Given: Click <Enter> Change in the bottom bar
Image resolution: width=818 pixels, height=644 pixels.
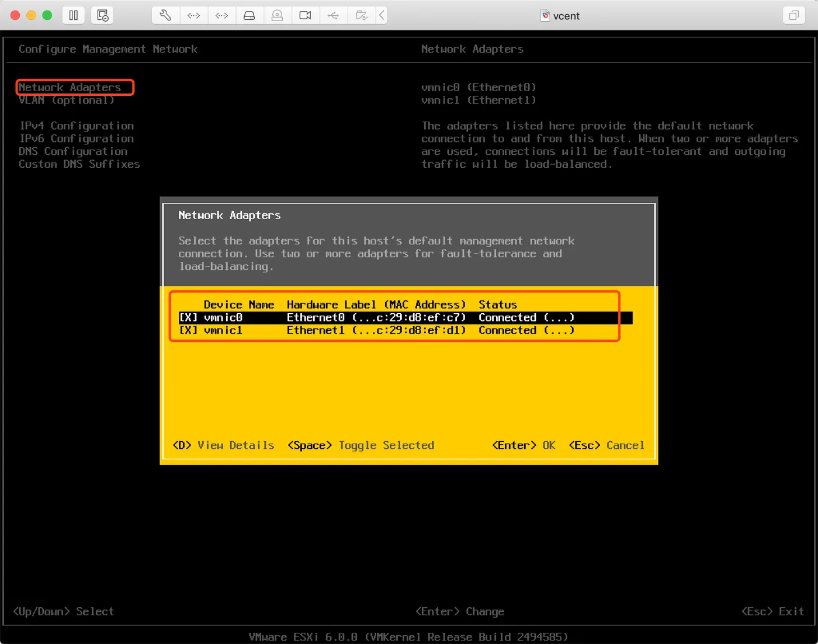Looking at the screenshot, I should [x=460, y=611].
